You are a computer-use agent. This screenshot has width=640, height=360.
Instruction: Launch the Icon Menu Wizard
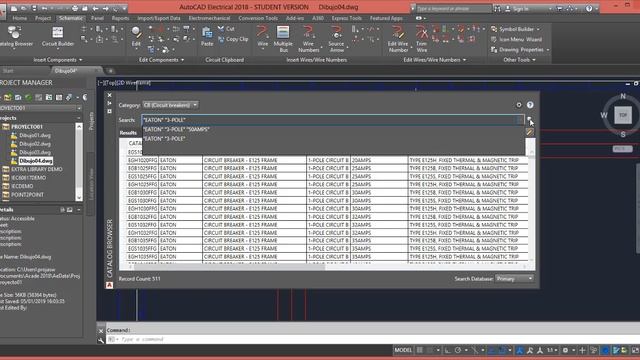(x=516, y=39)
